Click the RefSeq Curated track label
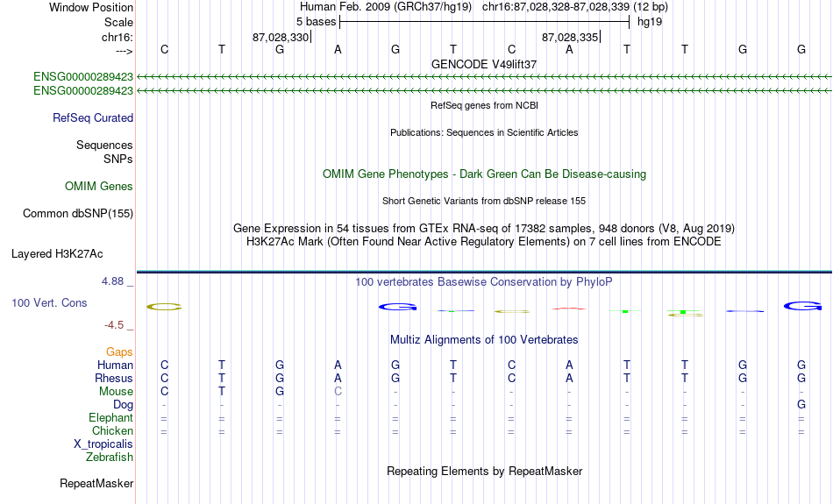 pyautogui.click(x=92, y=118)
